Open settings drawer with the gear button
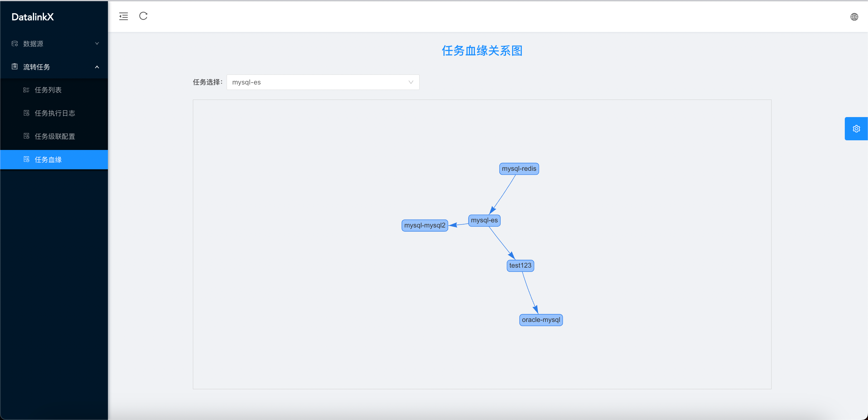 (856, 129)
